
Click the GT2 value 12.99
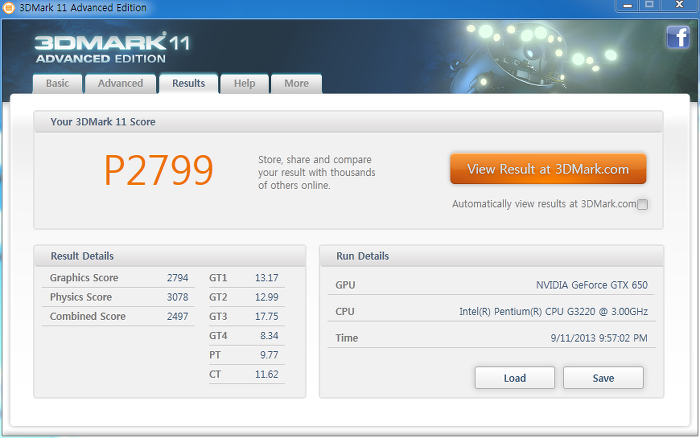click(267, 297)
